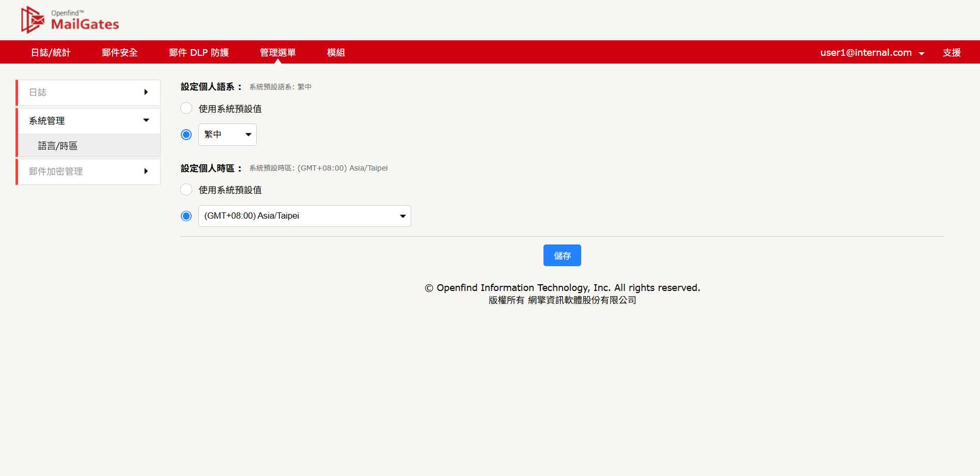The width and height of the screenshot is (980, 476).
Task: Select the 語言/時區 sidebar item
Action: click(x=88, y=146)
